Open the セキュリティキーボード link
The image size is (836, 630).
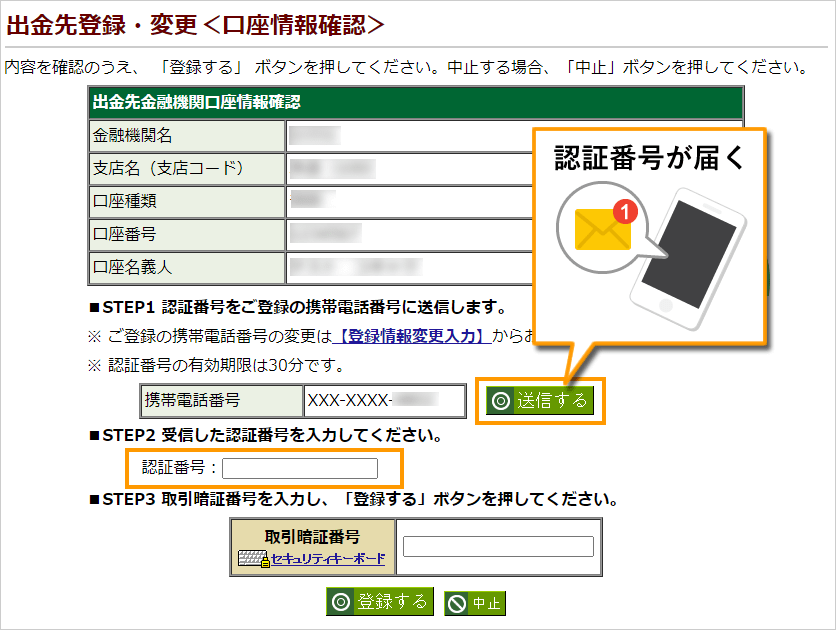(x=327, y=560)
